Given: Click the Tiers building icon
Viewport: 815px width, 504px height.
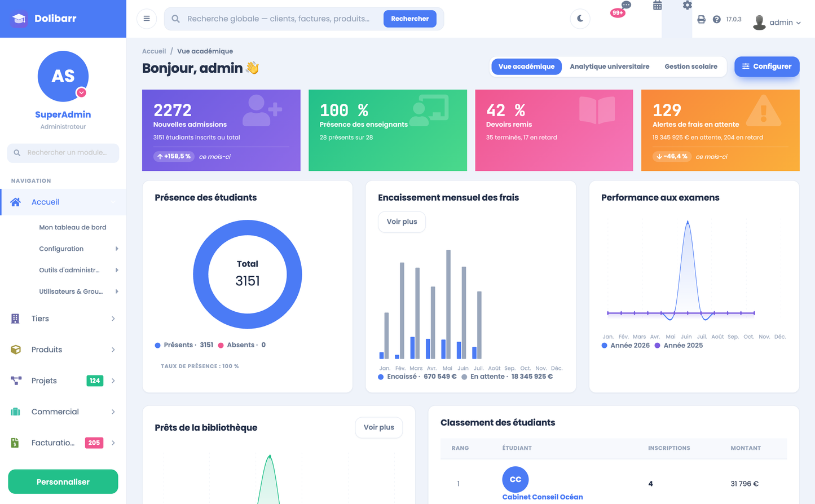Looking at the screenshot, I should pos(15,319).
